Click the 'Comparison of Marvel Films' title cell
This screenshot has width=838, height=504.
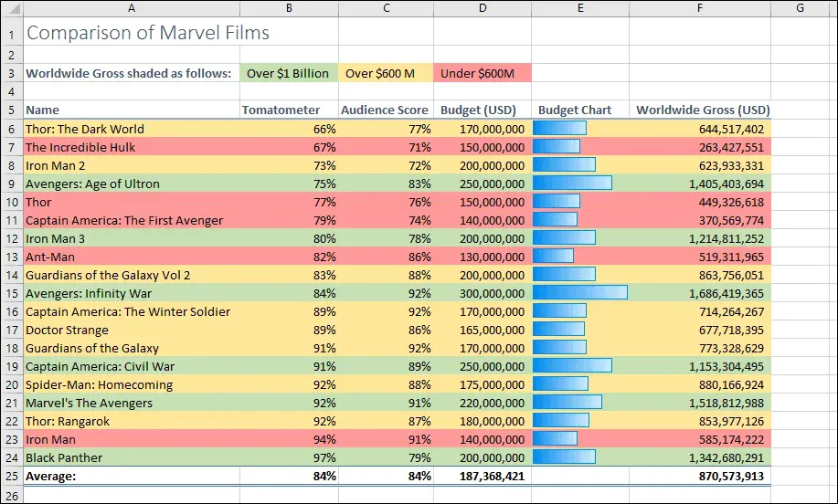point(148,33)
